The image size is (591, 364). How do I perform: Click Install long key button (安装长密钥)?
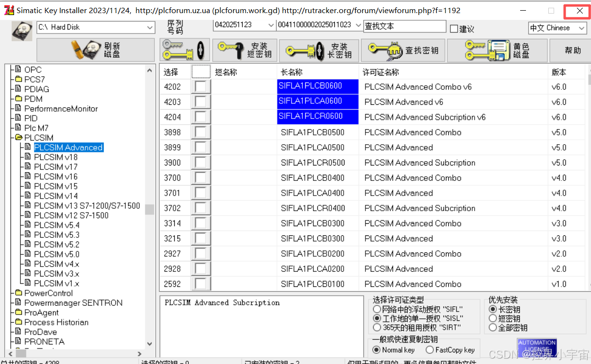click(319, 50)
